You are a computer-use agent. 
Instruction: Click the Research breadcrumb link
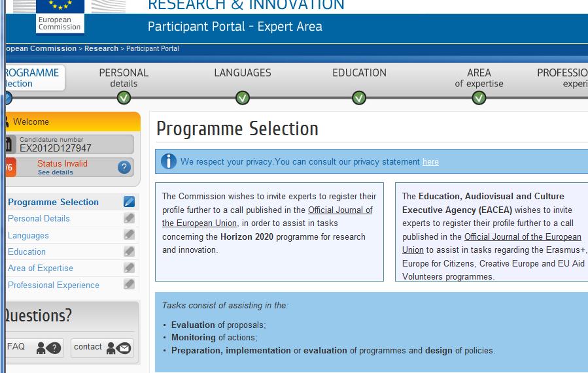pyautogui.click(x=101, y=48)
